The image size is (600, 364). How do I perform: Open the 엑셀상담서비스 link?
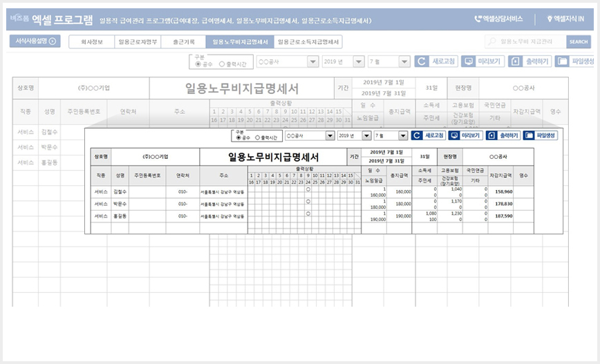pyautogui.click(x=498, y=19)
